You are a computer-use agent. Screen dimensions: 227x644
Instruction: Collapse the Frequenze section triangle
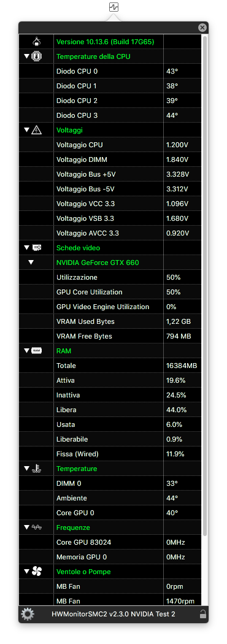26,527
